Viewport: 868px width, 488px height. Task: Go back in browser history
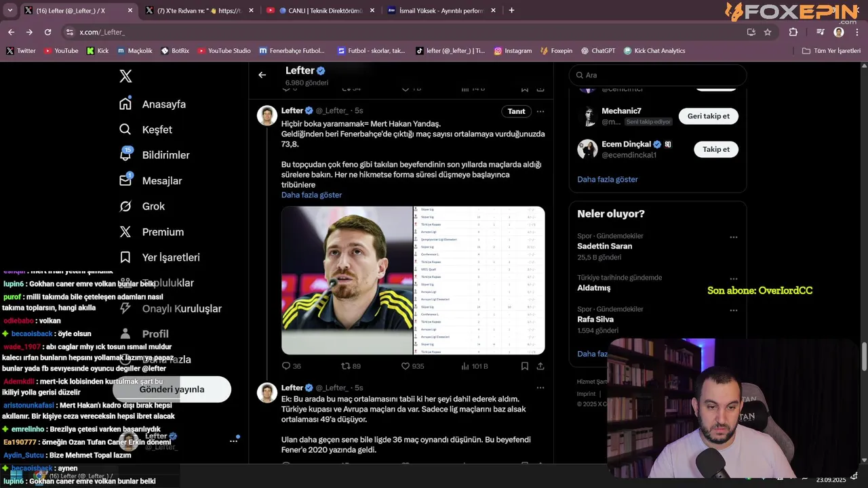11,32
